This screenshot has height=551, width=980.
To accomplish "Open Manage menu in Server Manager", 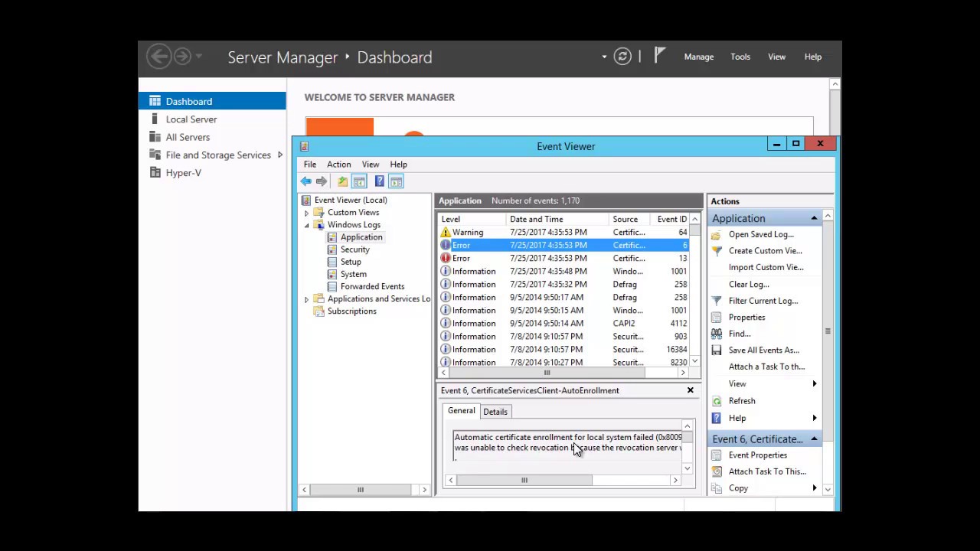I will (x=699, y=57).
